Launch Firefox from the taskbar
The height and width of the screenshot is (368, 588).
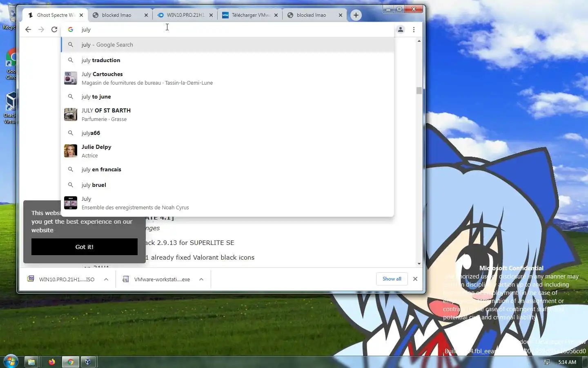click(52, 362)
